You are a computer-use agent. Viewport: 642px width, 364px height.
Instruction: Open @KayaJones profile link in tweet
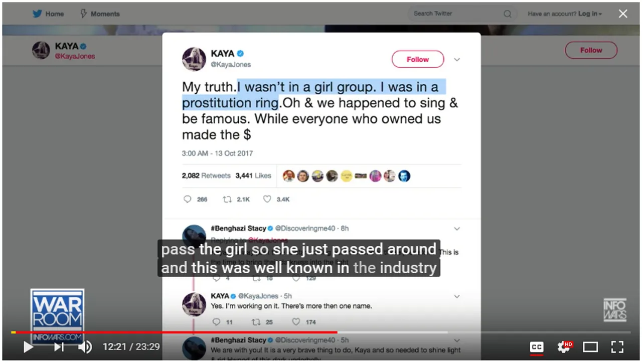(231, 65)
